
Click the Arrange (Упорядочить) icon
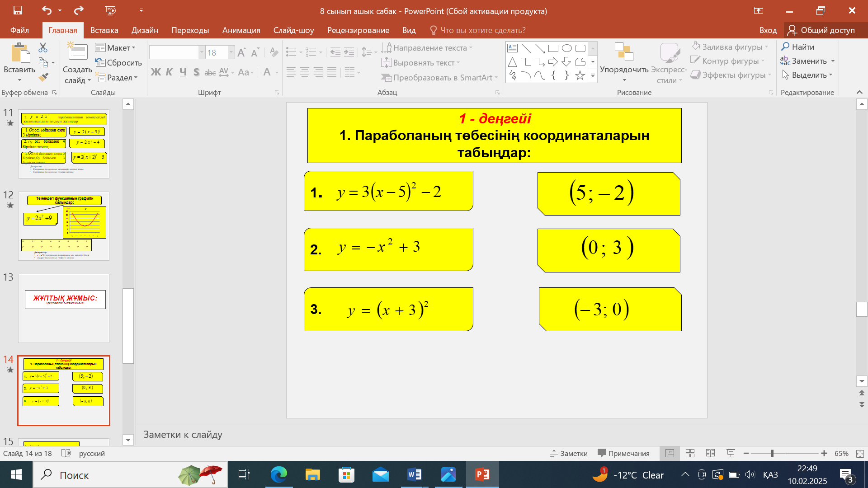pyautogui.click(x=624, y=52)
